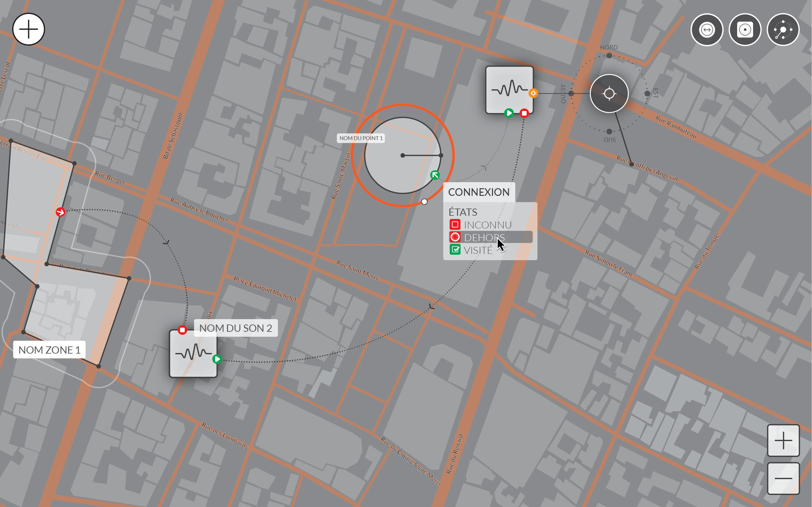Click the orange target connector on upper sound block
Viewport: 812px width, 507px height.
point(533,93)
